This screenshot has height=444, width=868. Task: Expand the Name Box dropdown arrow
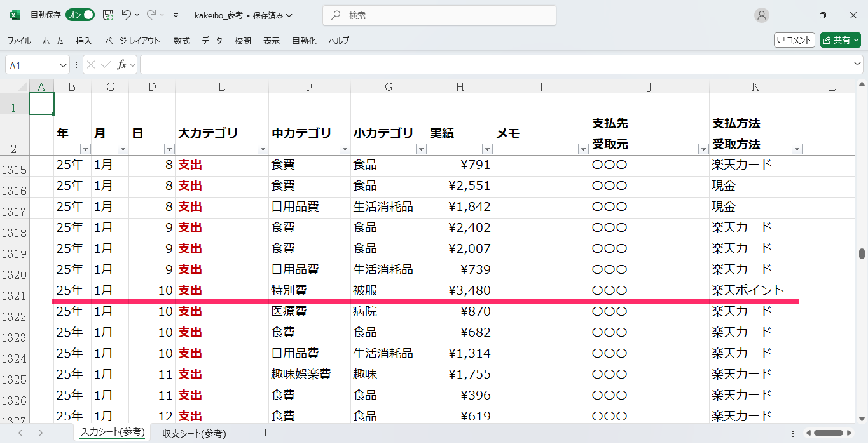(x=63, y=65)
